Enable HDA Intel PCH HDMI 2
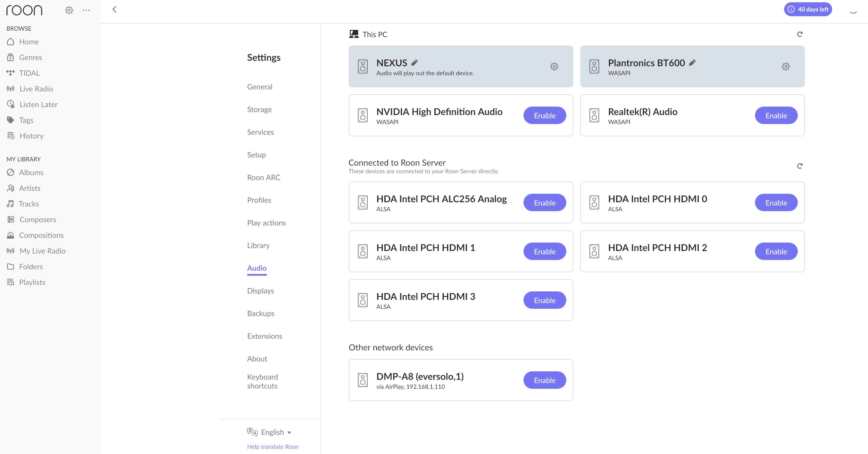868x454 pixels. click(776, 252)
